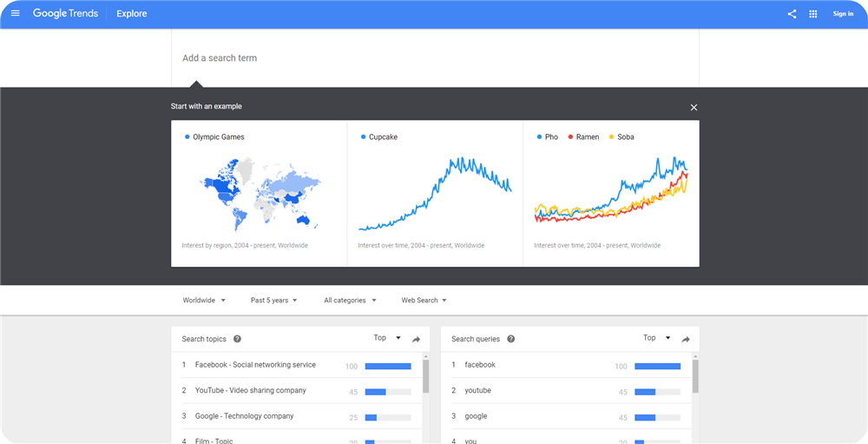Click help icon beside Search queries
The width and height of the screenshot is (868, 444).
[511, 339]
